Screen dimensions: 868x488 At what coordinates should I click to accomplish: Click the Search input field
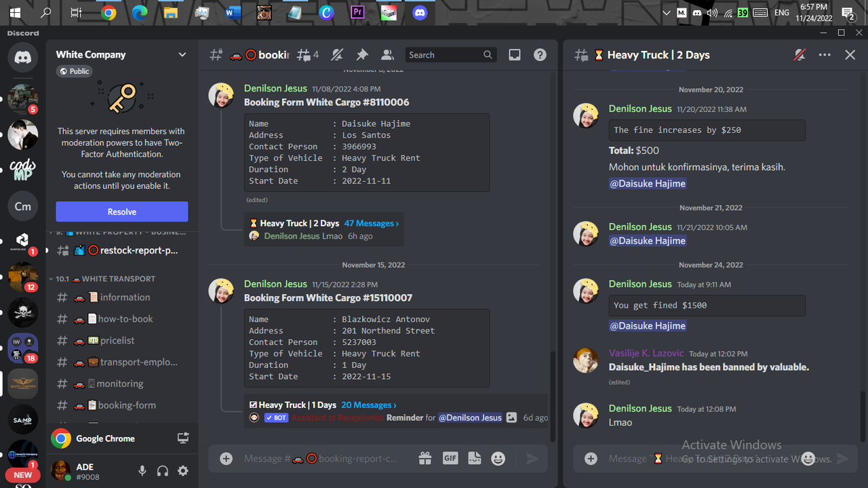(450, 55)
